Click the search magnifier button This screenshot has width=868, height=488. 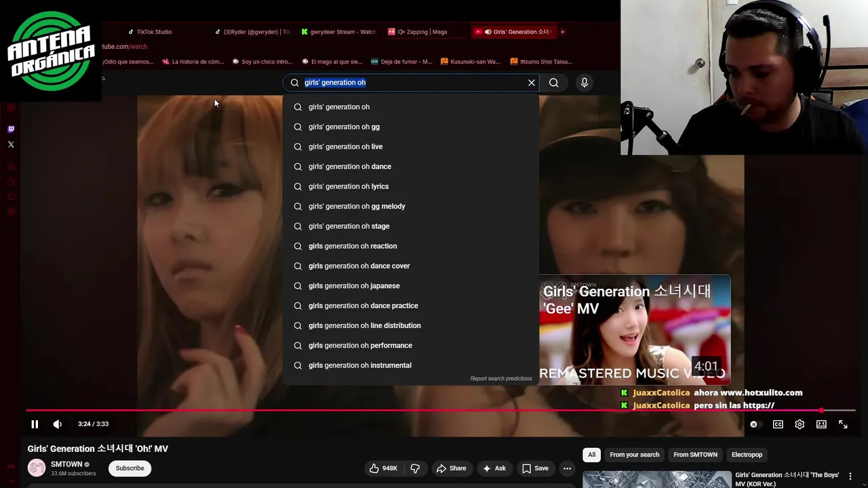tap(554, 83)
